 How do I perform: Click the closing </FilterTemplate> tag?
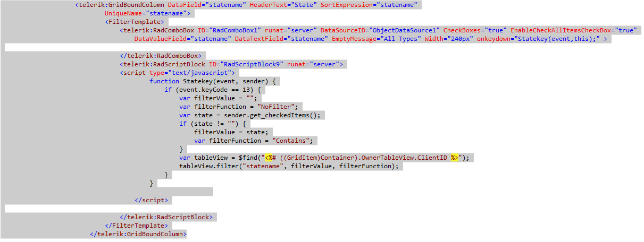(137, 226)
